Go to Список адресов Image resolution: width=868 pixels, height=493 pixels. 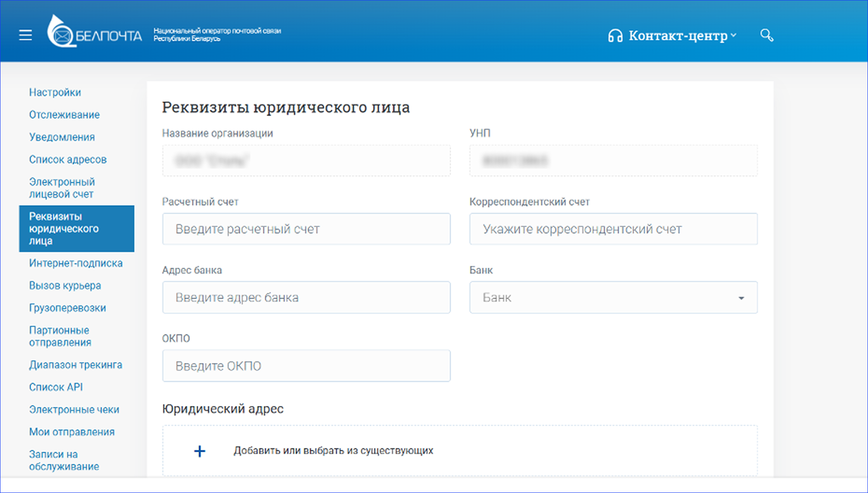tap(68, 159)
